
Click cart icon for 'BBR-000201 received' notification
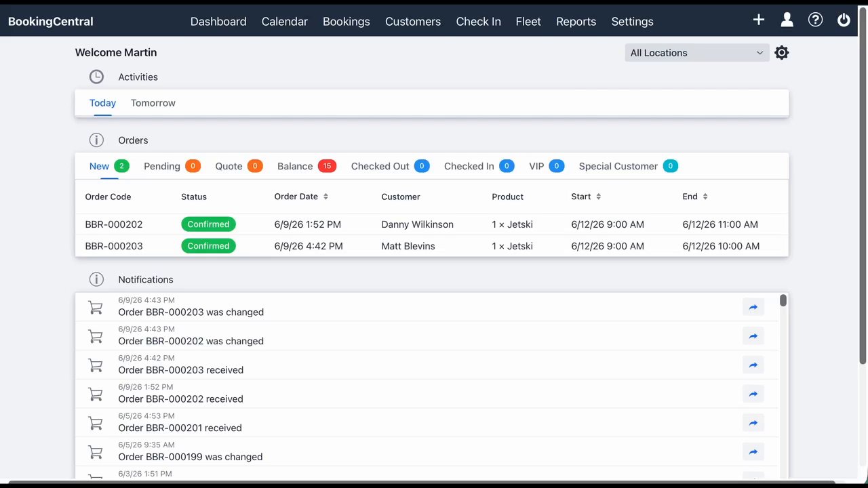point(96,423)
